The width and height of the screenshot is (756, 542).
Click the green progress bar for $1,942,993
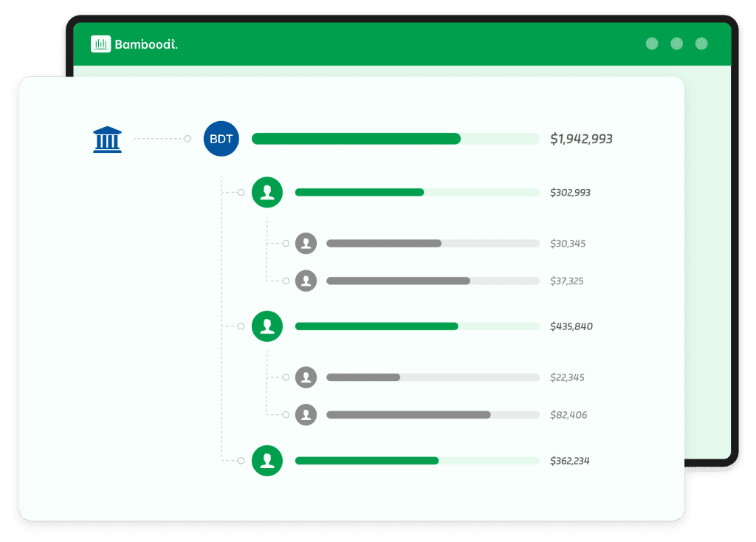coord(356,139)
